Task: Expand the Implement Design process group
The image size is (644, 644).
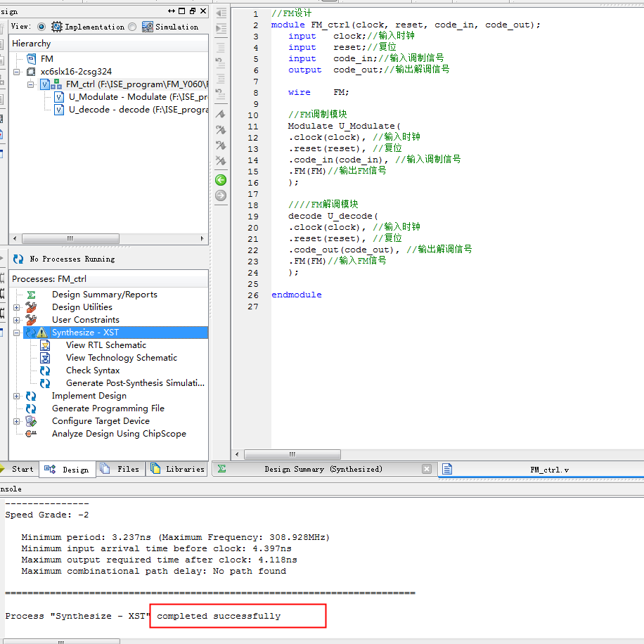Action: click(x=16, y=395)
